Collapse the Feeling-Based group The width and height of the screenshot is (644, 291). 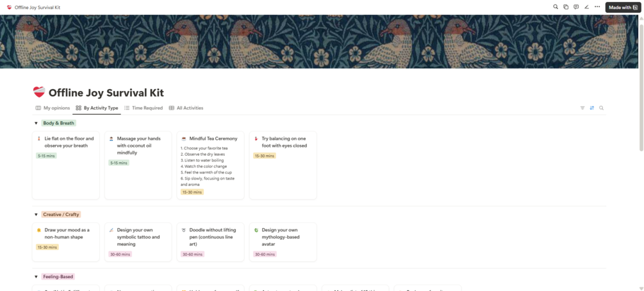coord(36,277)
